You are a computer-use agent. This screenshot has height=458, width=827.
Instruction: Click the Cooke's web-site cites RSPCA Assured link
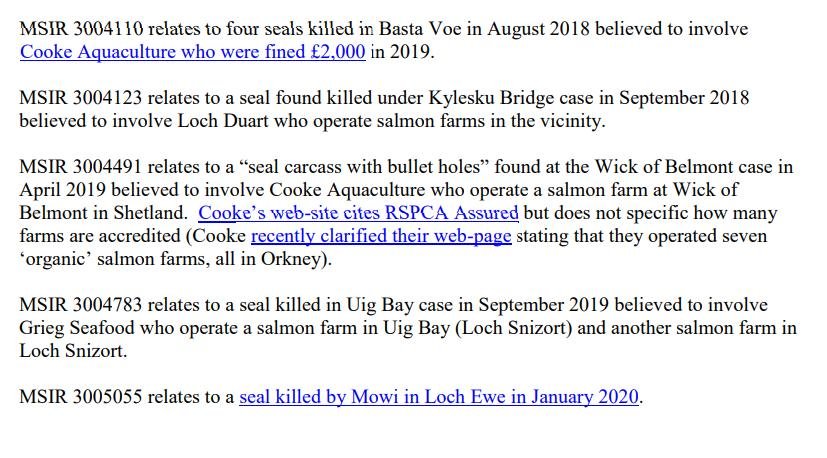358,213
